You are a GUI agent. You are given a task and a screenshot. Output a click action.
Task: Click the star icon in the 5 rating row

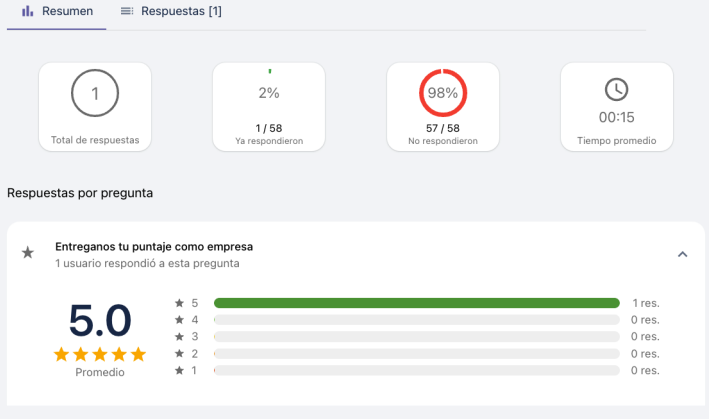click(x=179, y=303)
